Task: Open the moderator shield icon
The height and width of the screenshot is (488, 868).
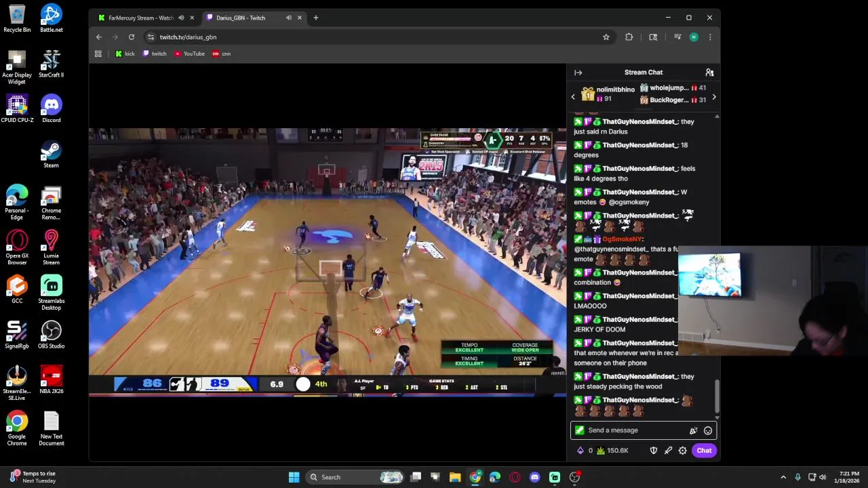Action: point(654,451)
